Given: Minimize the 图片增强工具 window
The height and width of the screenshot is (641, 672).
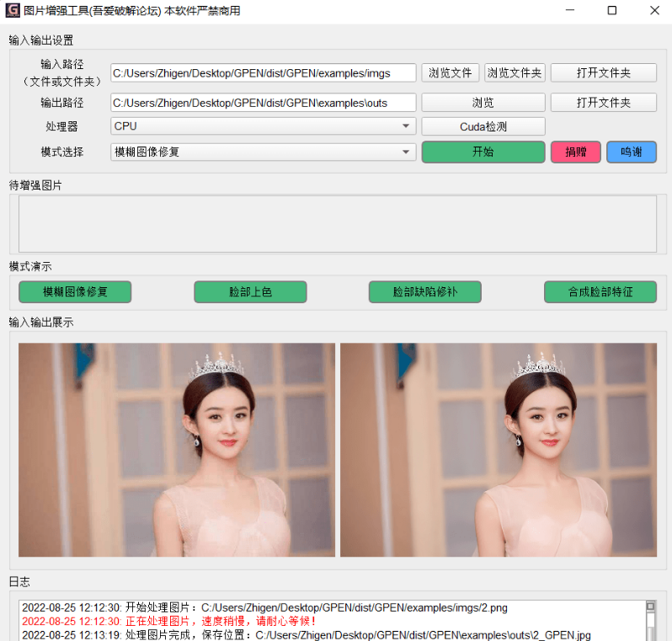Looking at the screenshot, I should (570, 10).
